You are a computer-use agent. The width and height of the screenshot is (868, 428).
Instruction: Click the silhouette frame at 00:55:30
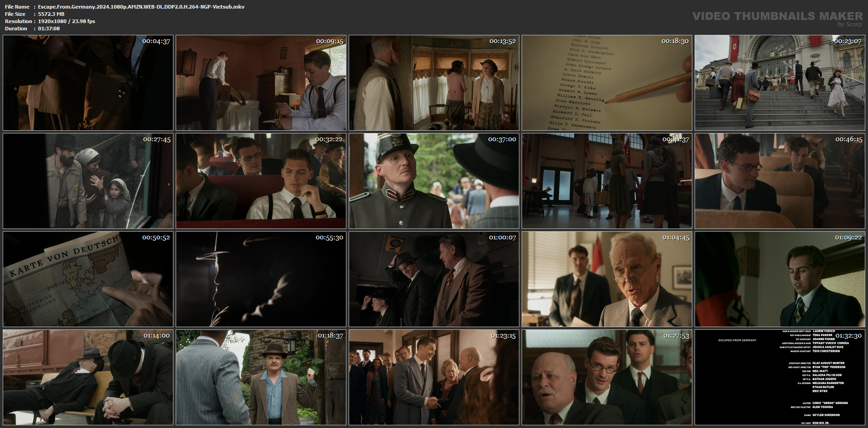click(261, 279)
